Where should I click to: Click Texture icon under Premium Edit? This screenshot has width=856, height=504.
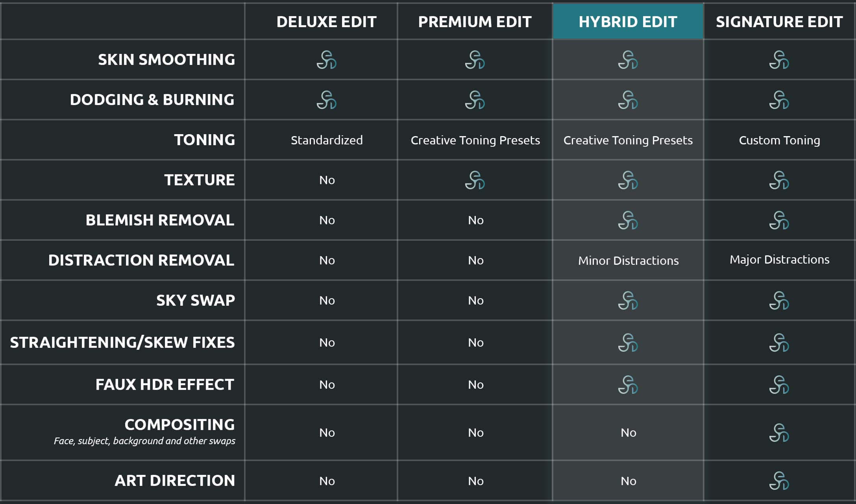475,180
